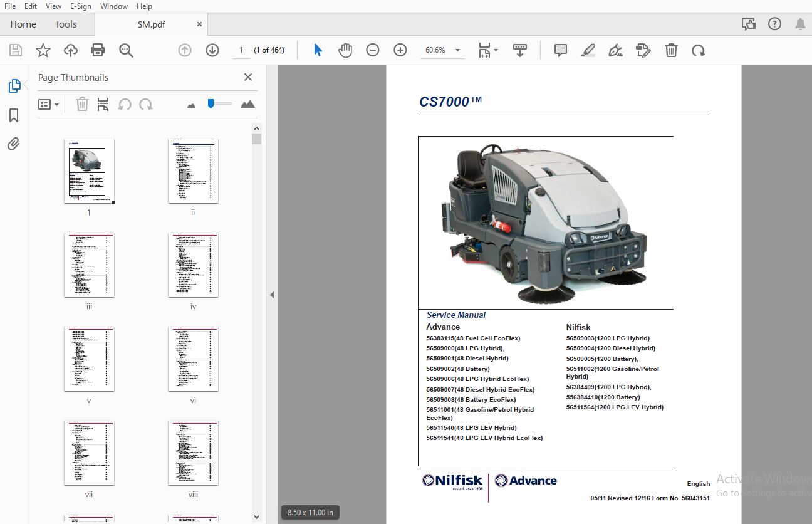Rotate thumbnails clockwise
The height and width of the screenshot is (524, 812).
tap(146, 105)
